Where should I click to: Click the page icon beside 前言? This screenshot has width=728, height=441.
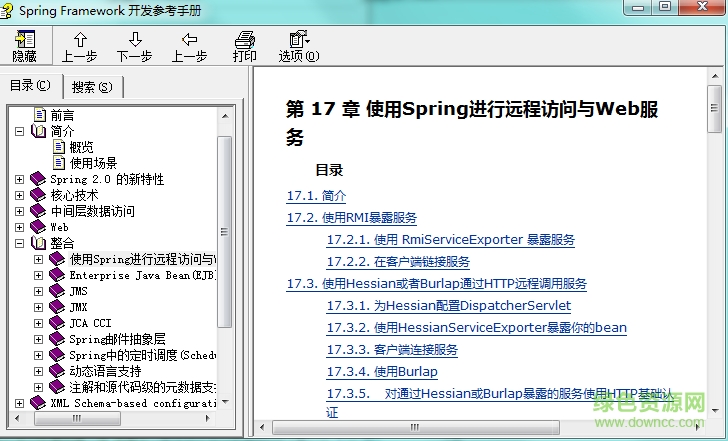[40, 114]
